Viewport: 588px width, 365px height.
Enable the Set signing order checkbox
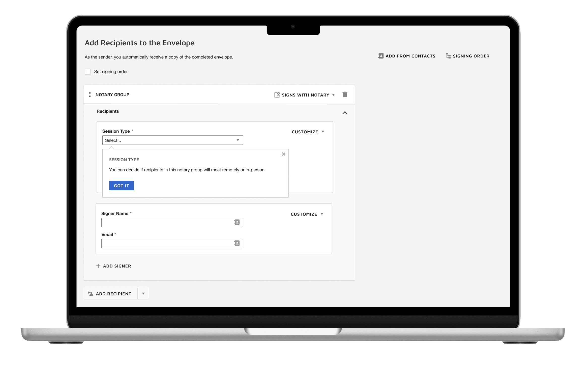point(88,72)
